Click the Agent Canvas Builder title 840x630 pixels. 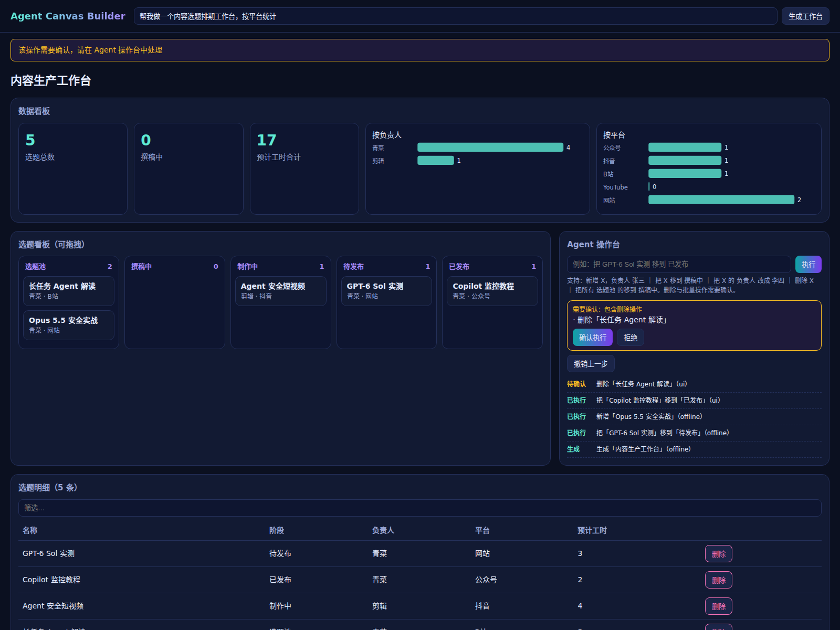(68, 16)
